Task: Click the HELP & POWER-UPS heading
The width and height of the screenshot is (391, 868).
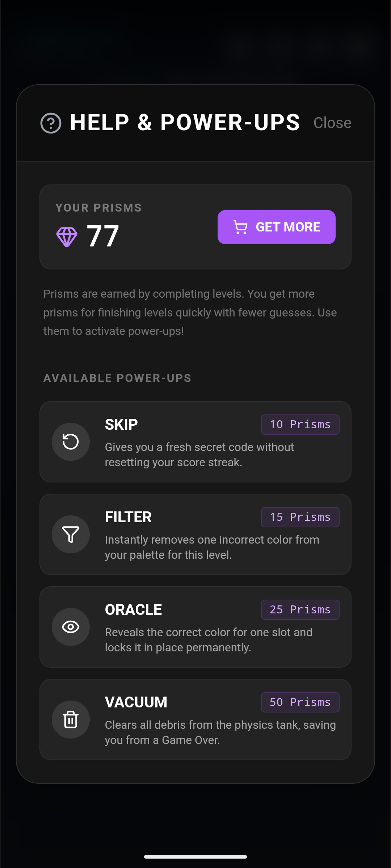Action: pyautogui.click(x=185, y=122)
